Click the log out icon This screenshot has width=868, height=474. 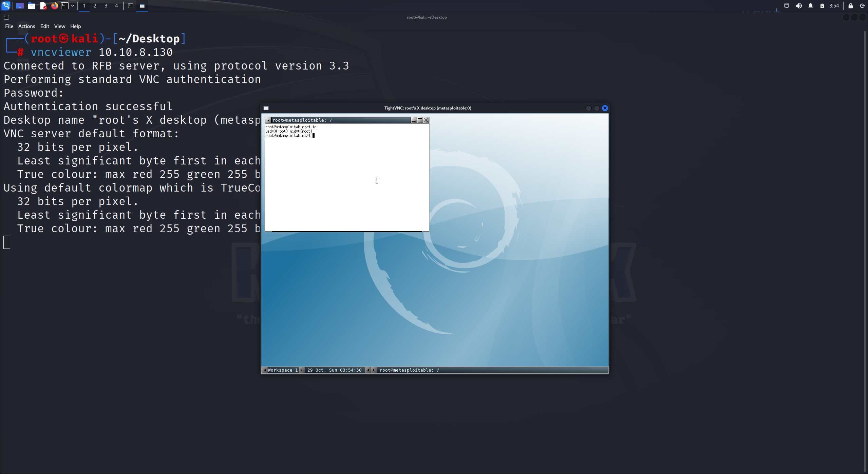click(x=862, y=6)
